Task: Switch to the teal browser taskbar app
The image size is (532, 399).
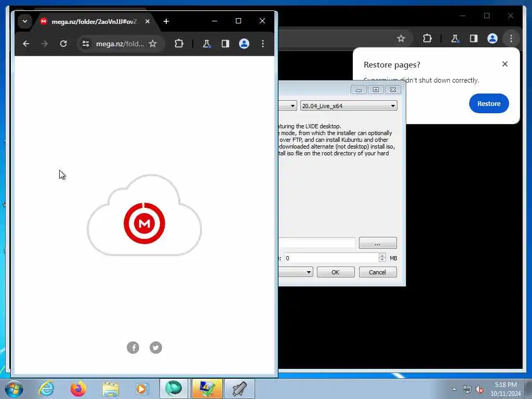Action: (174, 389)
